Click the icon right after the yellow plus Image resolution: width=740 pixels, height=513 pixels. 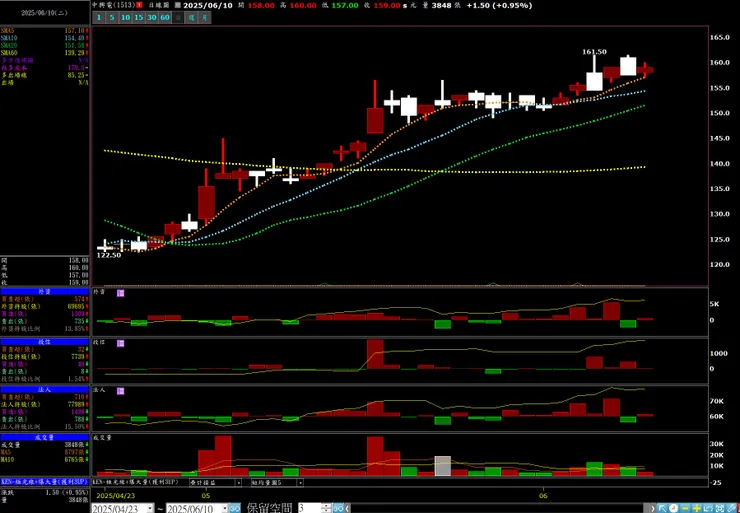pos(708,508)
